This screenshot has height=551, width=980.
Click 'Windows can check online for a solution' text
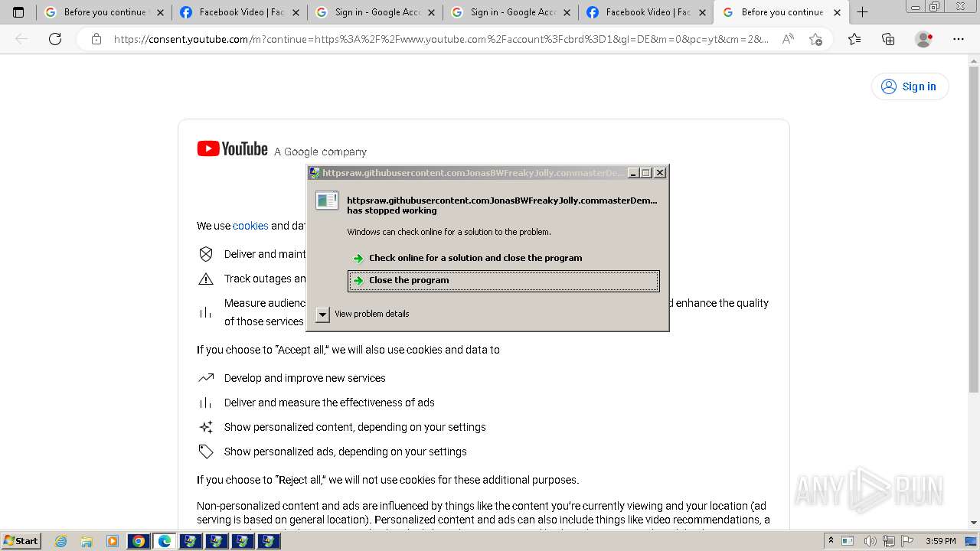click(449, 232)
